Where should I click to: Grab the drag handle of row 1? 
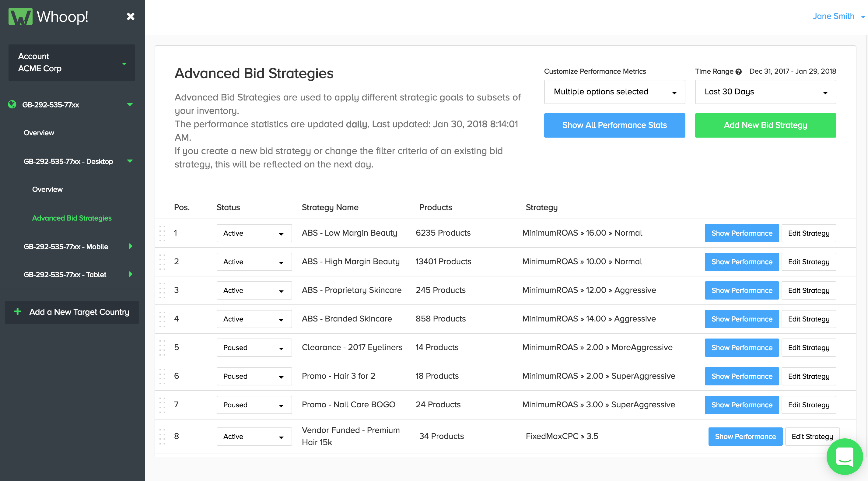[162, 233]
